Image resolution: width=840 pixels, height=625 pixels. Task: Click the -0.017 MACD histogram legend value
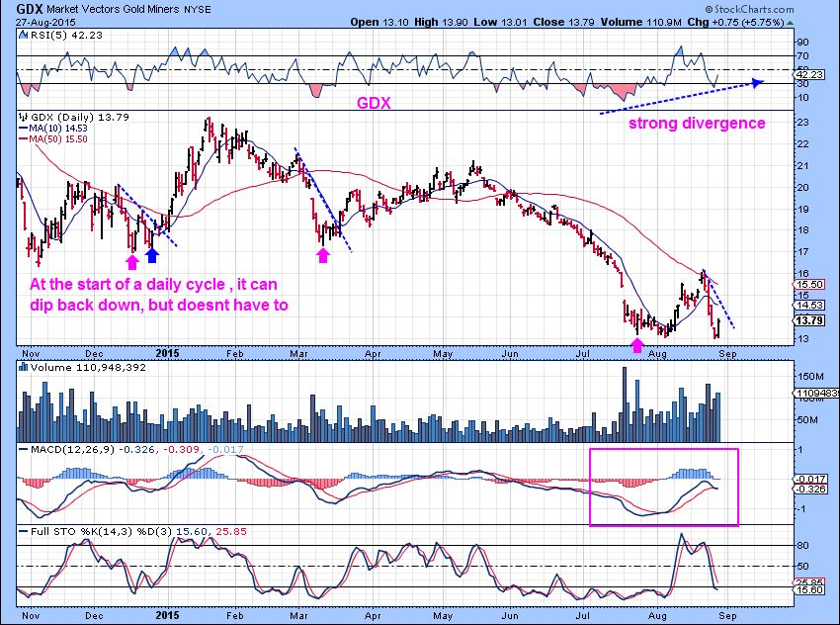click(225, 449)
